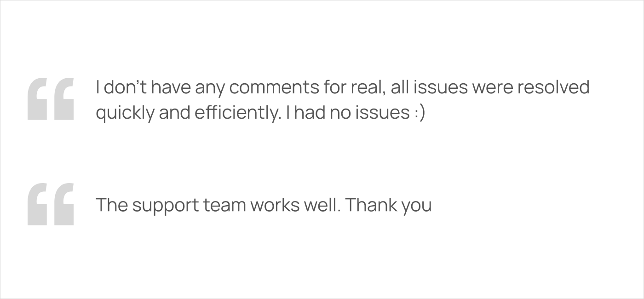The width and height of the screenshot is (644, 299).
Task: Click the right glyph of the bottom quote icon
Action: click(x=63, y=204)
